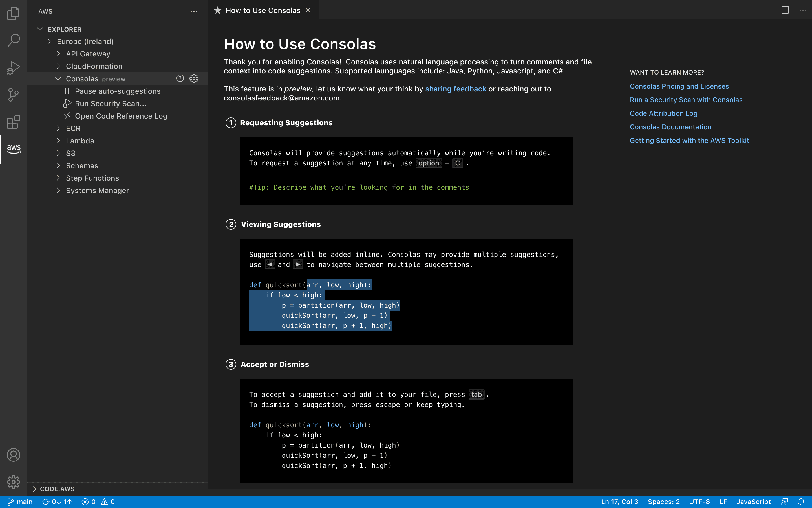The height and width of the screenshot is (508, 812).
Task: Open the Extensions view
Action: (x=14, y=122)
